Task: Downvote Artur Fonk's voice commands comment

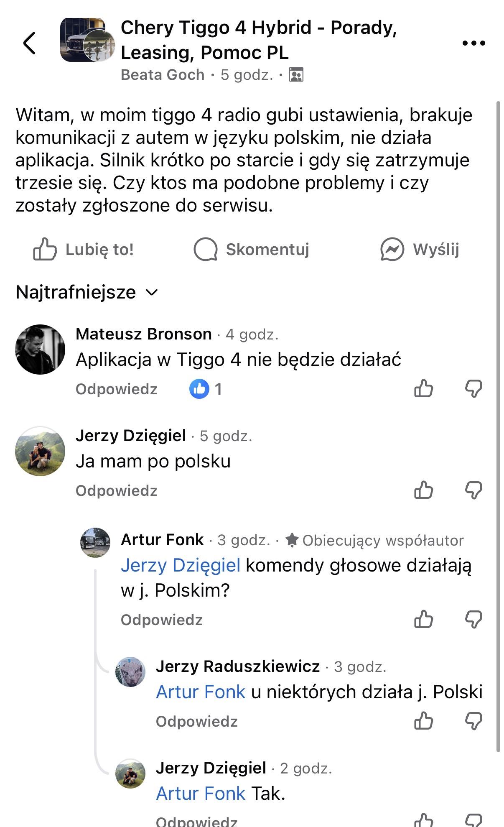Action: pyautogui.click(x=473, y=619)
